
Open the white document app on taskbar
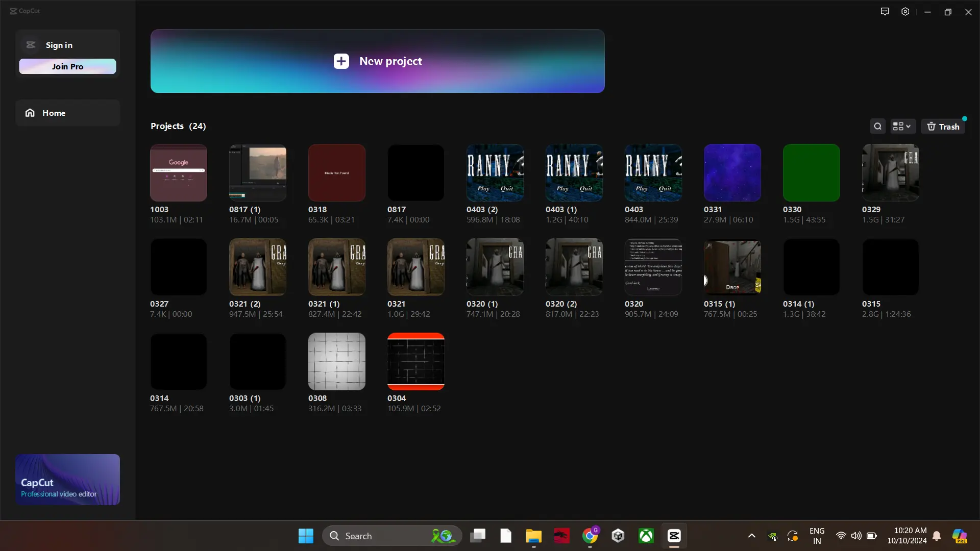coord(506,536)
